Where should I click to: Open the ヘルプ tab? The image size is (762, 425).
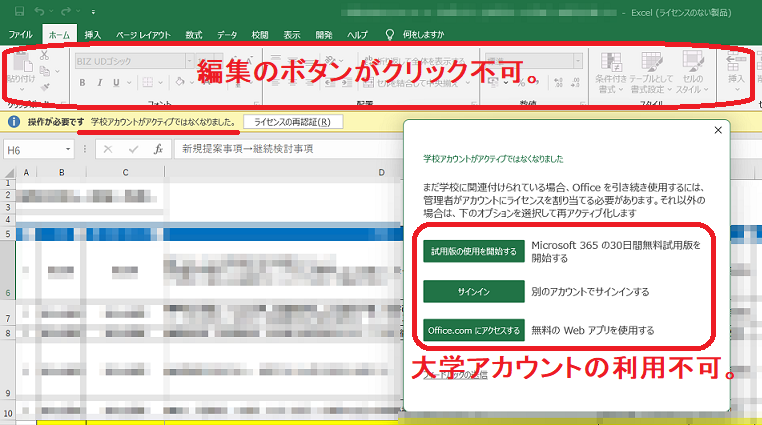357,34
